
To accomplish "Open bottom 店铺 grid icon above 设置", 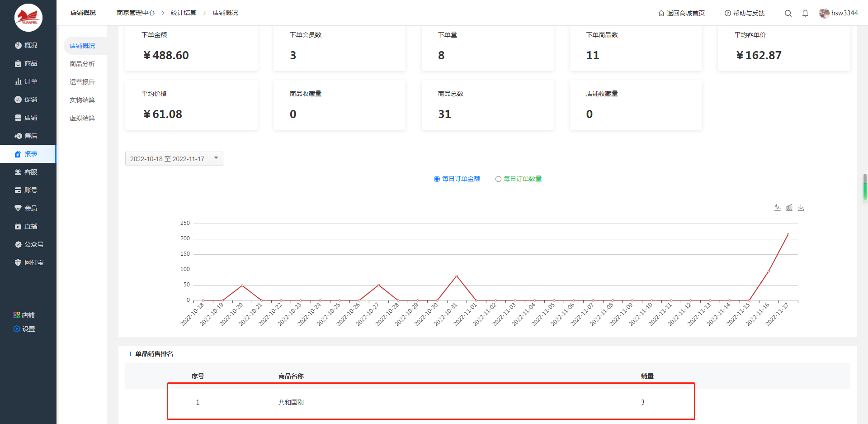I will coord(17,315).
